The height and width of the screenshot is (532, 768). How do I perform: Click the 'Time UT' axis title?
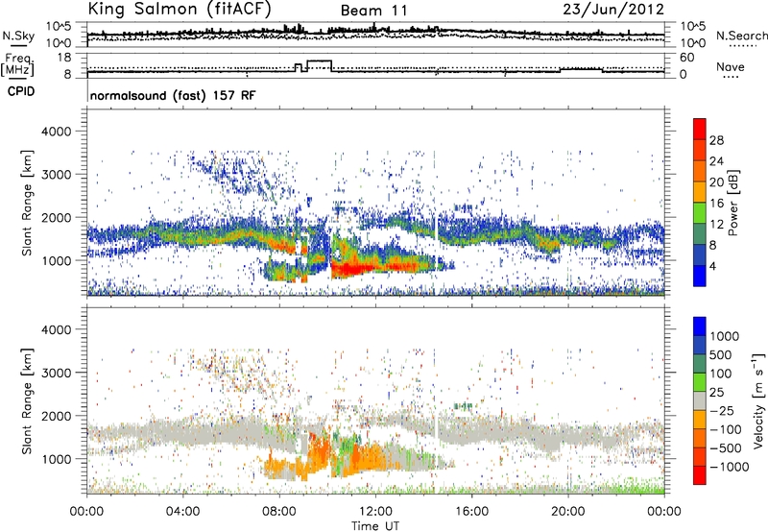tap(375, 526)
